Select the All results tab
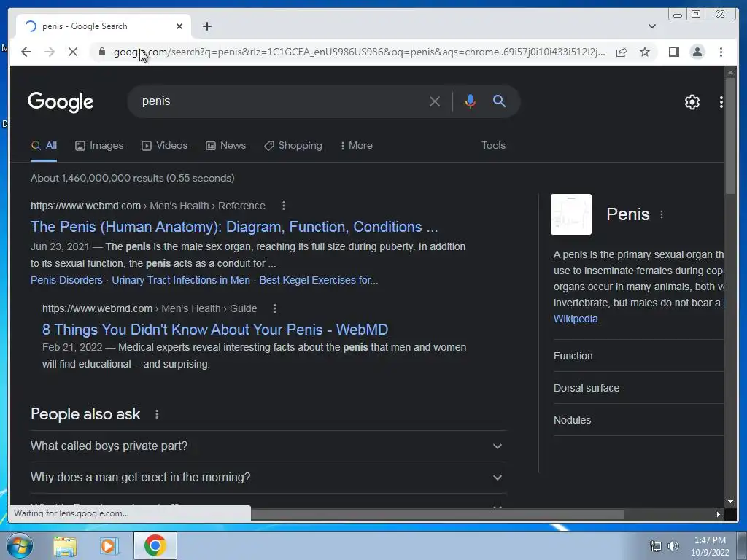The height and width of the screenshot is (560, 747). coord(44,146)
